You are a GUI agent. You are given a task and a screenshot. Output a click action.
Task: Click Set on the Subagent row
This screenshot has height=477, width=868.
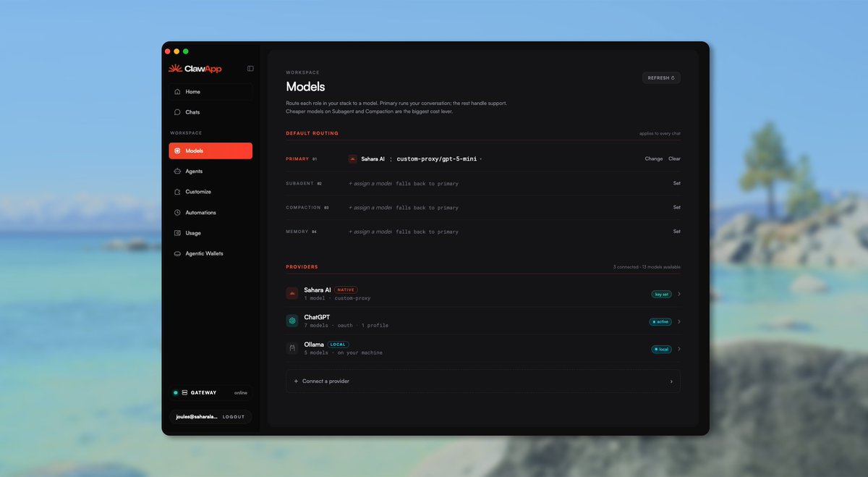[x=677, y=183]
